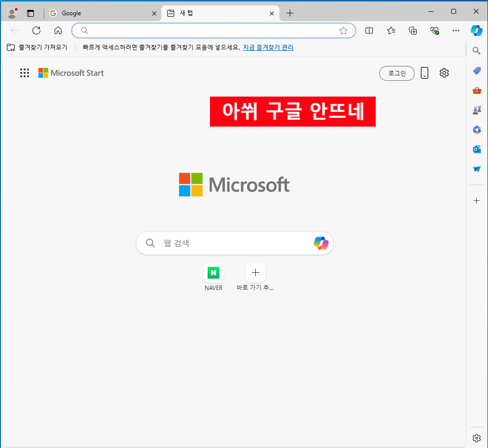488x448 pixels.
Task: Close the 새 탭 tab
Action: 272,13
